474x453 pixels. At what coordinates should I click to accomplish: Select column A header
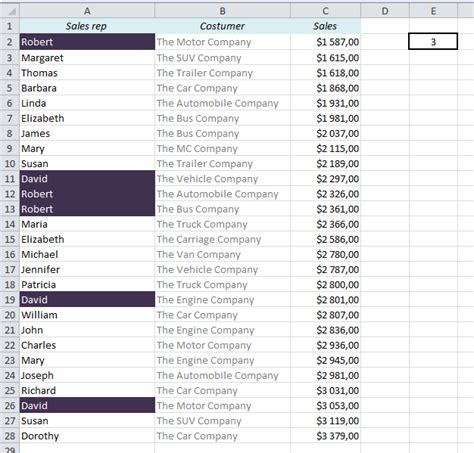pyautogui.click(x=87, y=11)
